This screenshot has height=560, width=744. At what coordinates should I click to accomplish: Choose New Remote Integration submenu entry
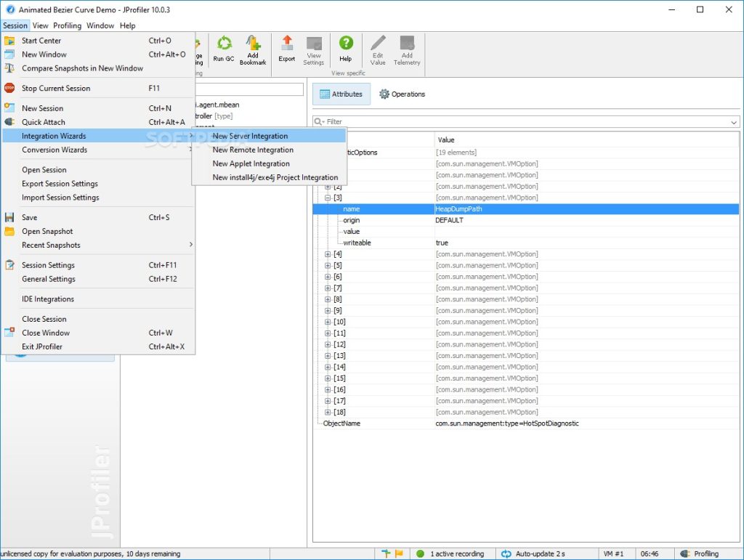[x=253, y=150]
